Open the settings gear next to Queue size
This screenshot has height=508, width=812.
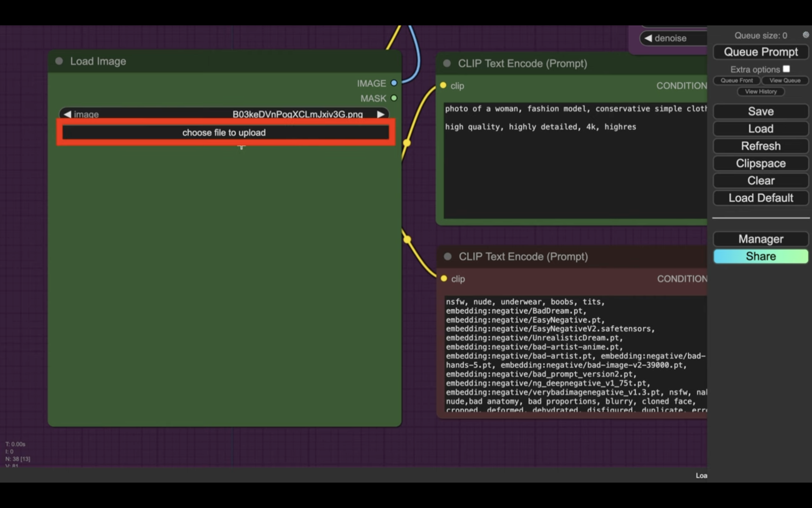(806, 35)
